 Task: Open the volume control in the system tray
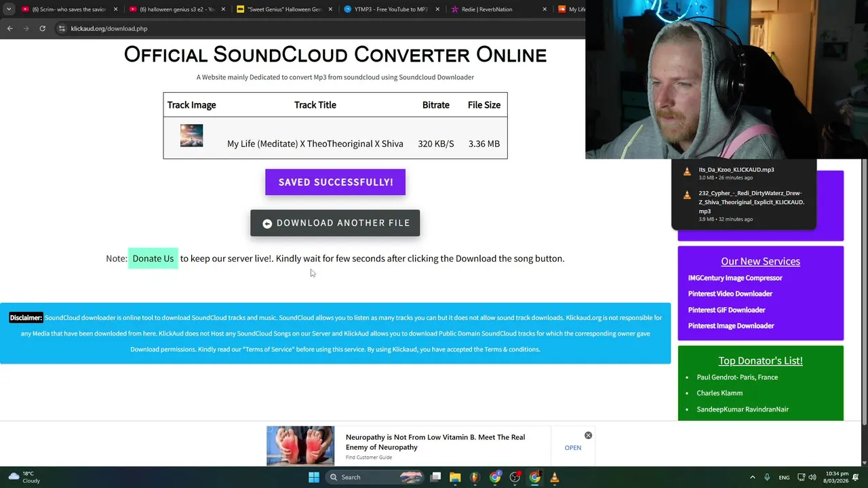click(x=814, y=477)
